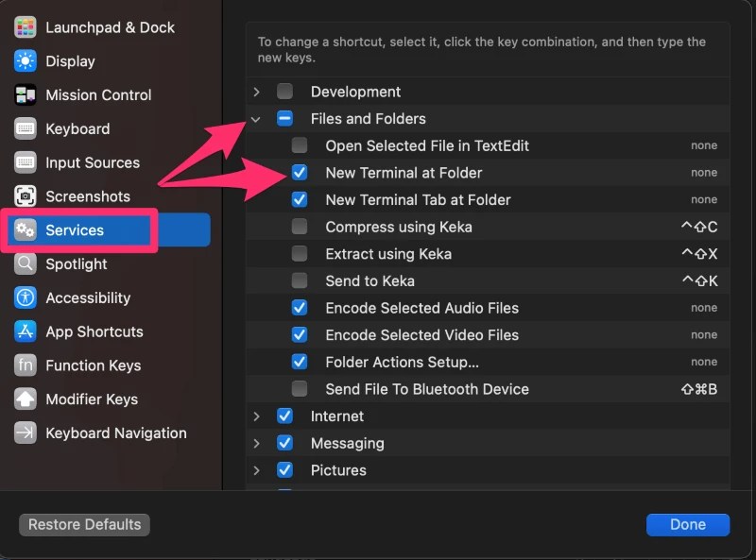Disable New Terminal at Folder
756x560 pixels.
coord(300,173)
